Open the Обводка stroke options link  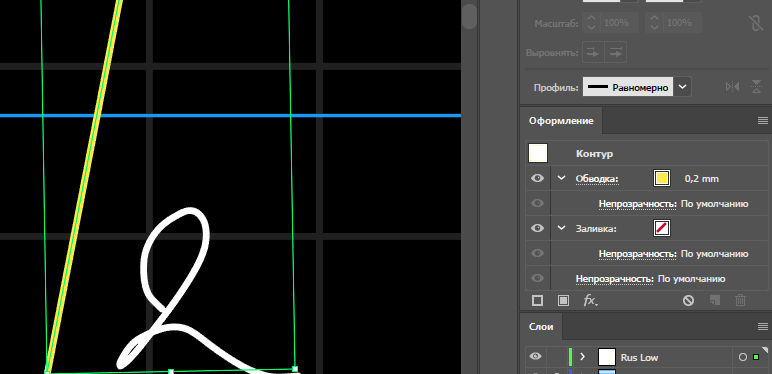(x=597, y=179)
